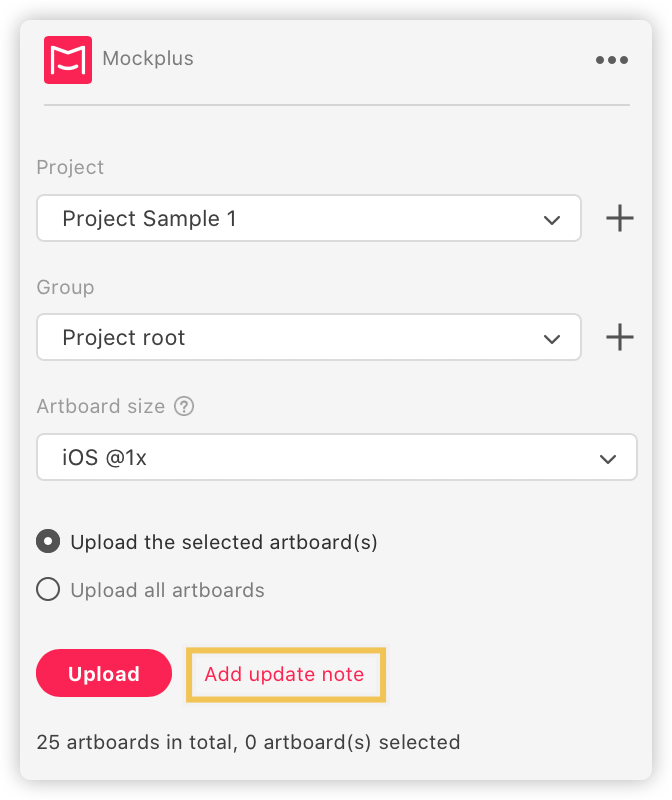Open the iOS @1x artboard size dropdown
The width and height of the screenshot is (672, 800).
(337, 457)
